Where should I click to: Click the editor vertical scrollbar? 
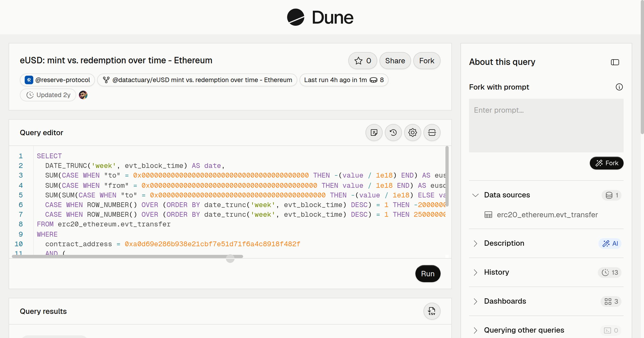(447, 176)
